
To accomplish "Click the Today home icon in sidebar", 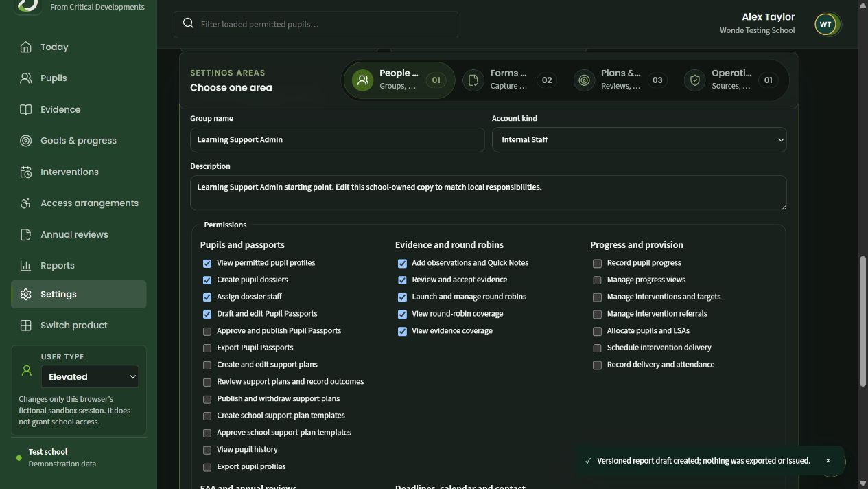I will [x=25, y=47].
